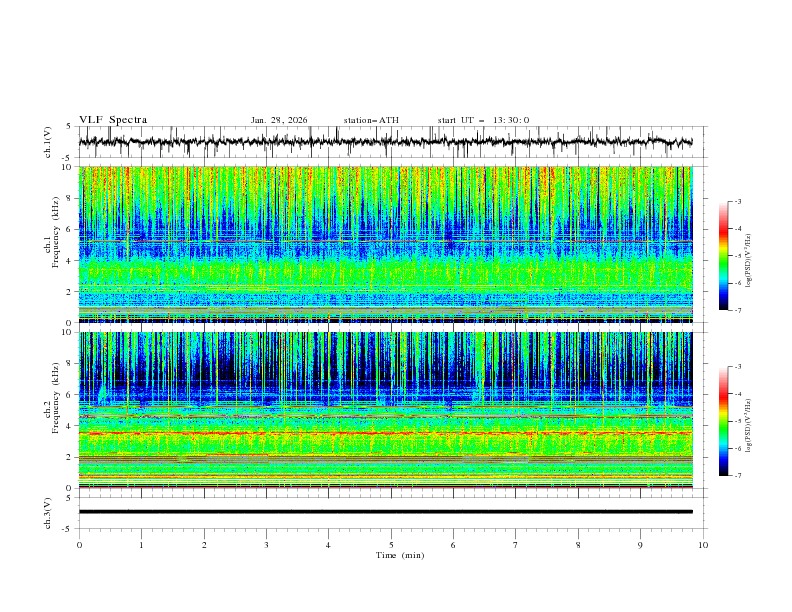Select the "Time (min)" axis label
The height and width of the screenshot is (612, 792).
pyautogui.click(x=400, y=555)
